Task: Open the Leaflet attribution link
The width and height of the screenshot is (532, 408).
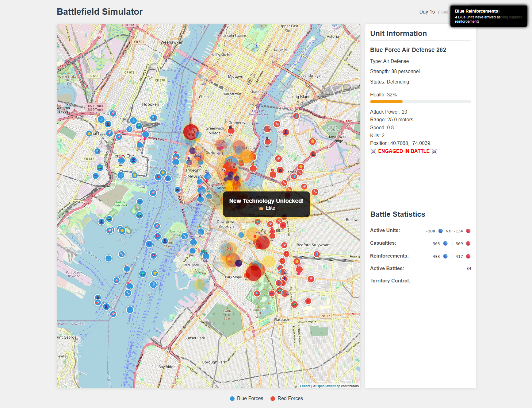Action: pyautogui.click(x=305, y=386)
